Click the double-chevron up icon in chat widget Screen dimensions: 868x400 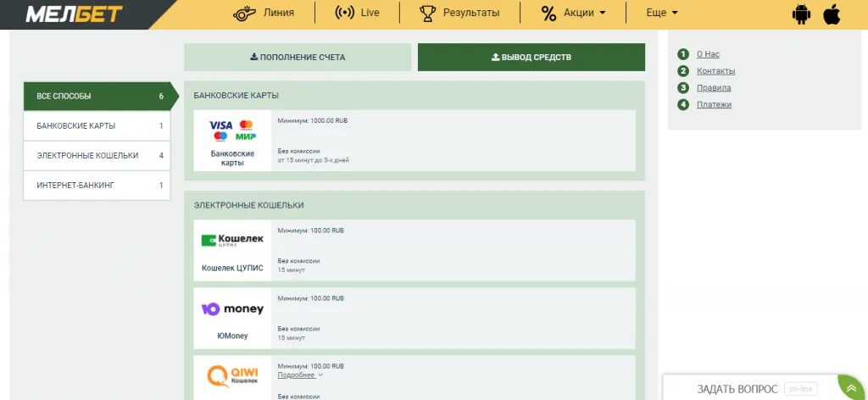pos(851,386)
